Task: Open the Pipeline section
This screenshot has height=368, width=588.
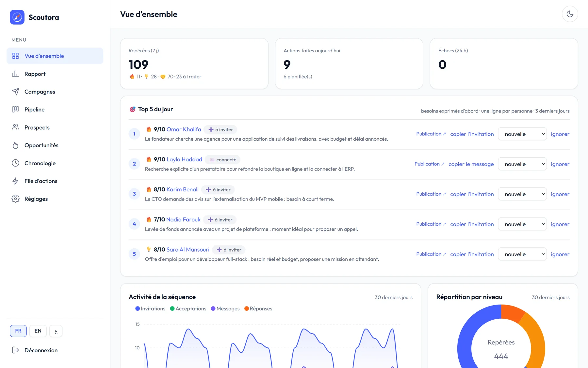Action: point(55,109)
